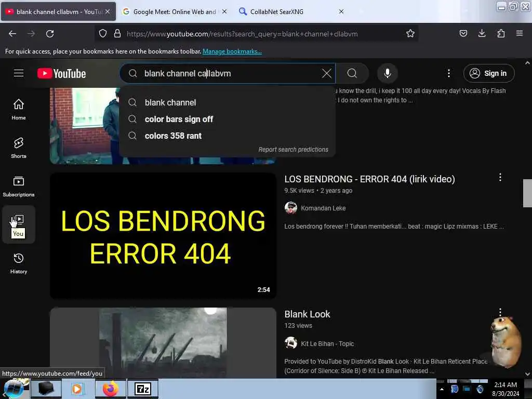This screenshot has height=399, width=532.
Task: Open the Blank Look video title
Action: click(307, 314)
